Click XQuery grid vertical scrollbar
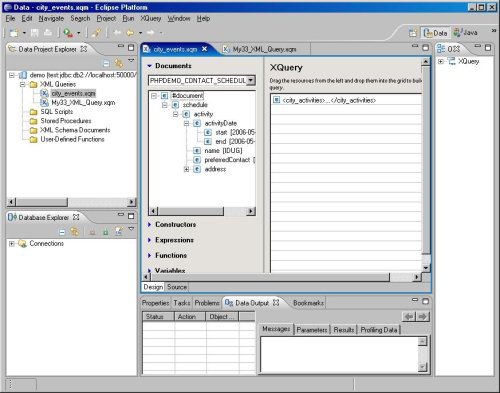500x393 pixels. [426, 165]
